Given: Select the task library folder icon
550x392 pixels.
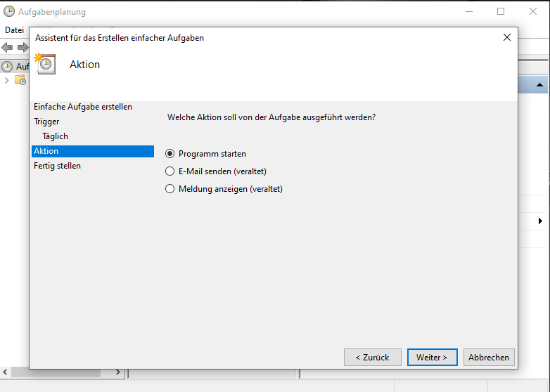Looking at the screenshot, I should tap(20, 80).
